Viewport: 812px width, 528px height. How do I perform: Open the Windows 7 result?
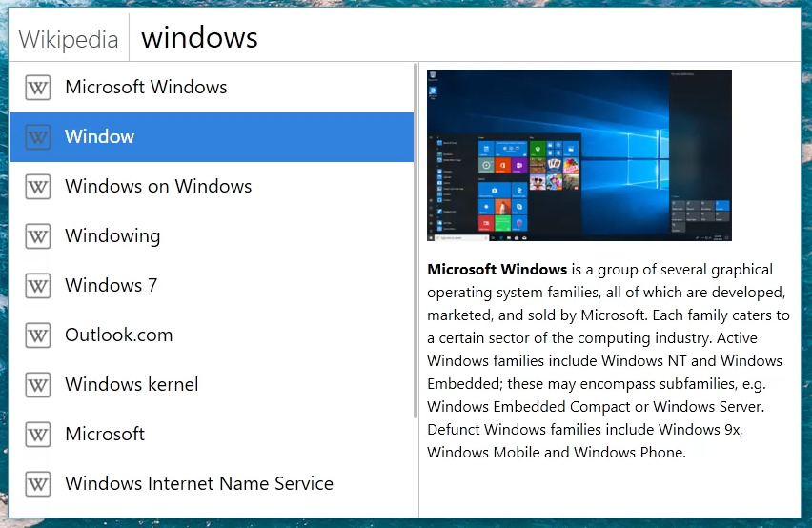click(x=212, y=286)
